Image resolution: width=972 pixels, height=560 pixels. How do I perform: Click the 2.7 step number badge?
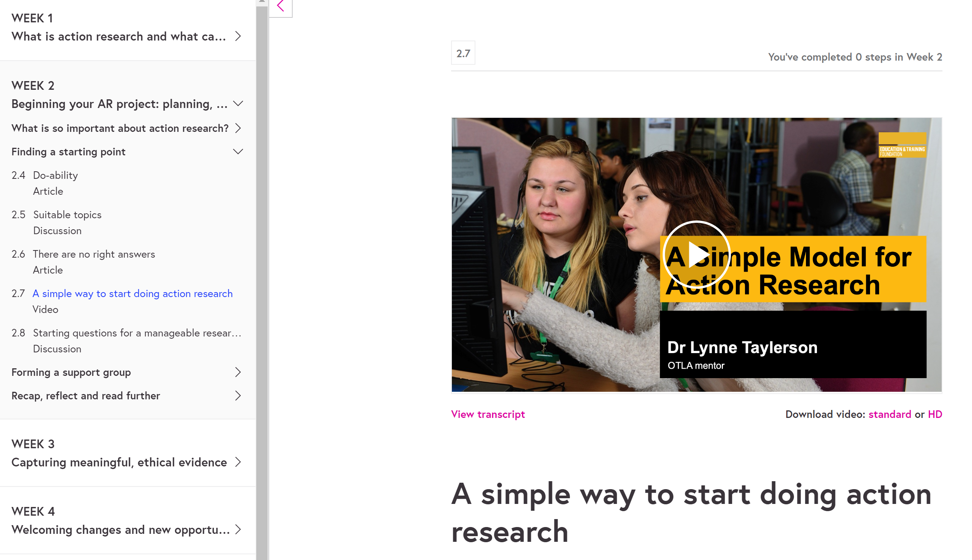tap(463, 53)
